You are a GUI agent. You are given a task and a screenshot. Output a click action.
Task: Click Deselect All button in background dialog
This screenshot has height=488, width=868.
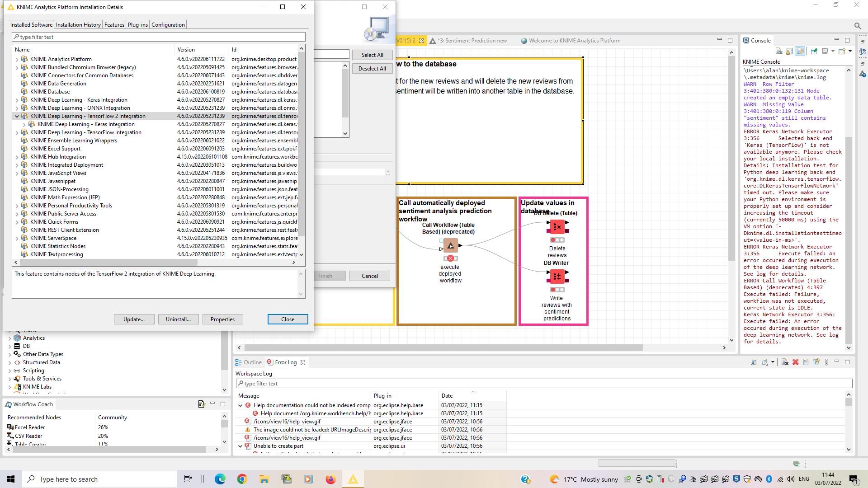click(373, 69)
